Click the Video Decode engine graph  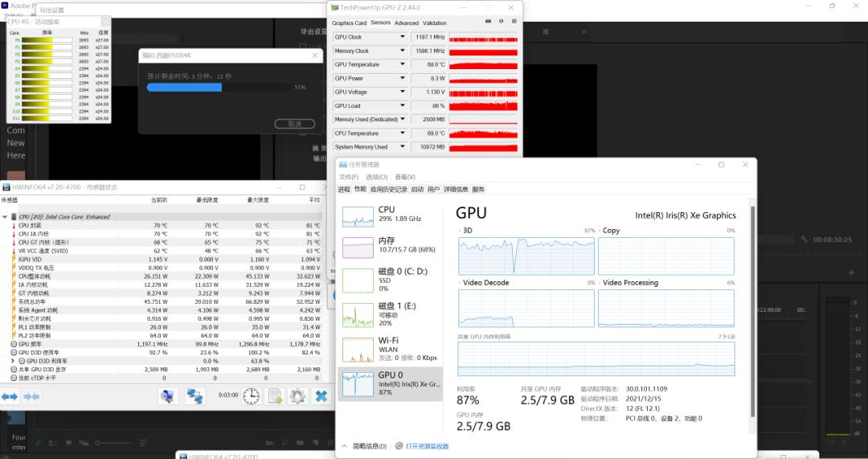coord(526,308)
